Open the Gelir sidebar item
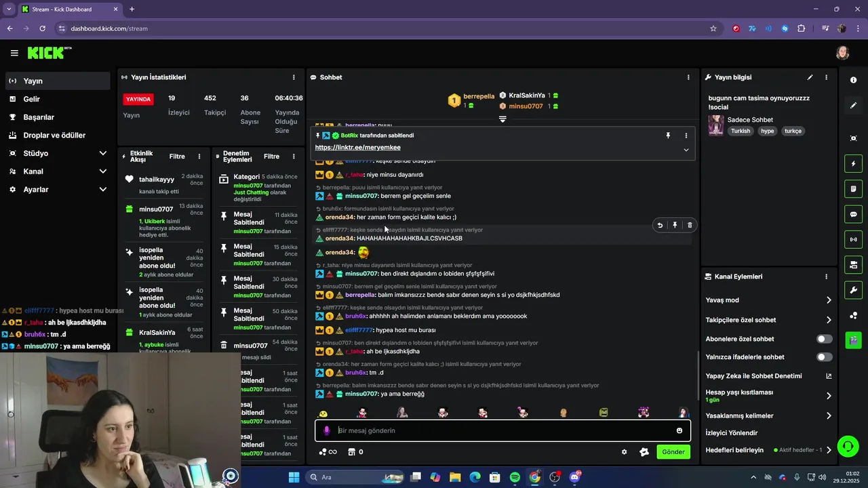The height and width of the screenshot is (488, 868). [56, 99]
